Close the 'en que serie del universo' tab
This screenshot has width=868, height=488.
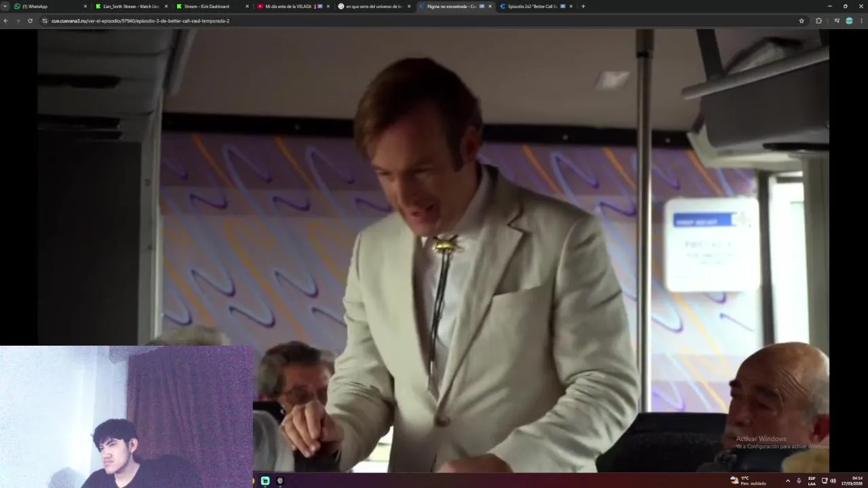pos(409,6)
